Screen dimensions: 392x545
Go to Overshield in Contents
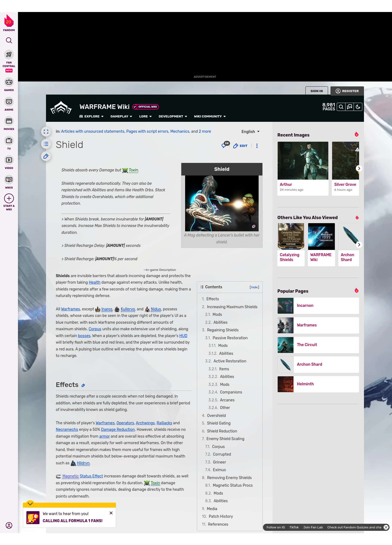(216, 416)
